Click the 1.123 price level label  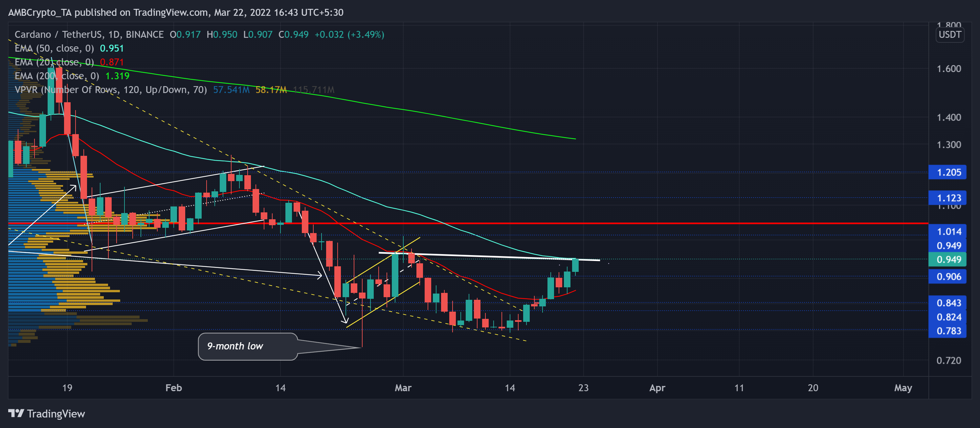947,198
